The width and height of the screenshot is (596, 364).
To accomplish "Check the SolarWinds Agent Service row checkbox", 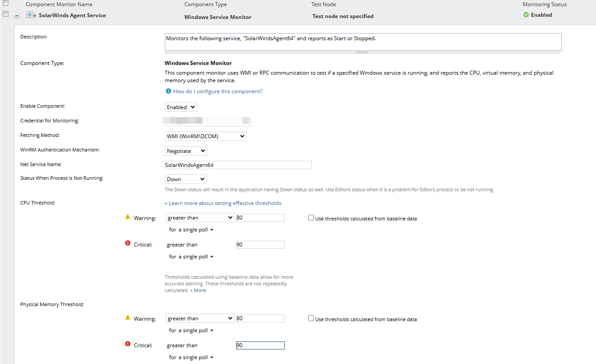I will tap(6, 14).
